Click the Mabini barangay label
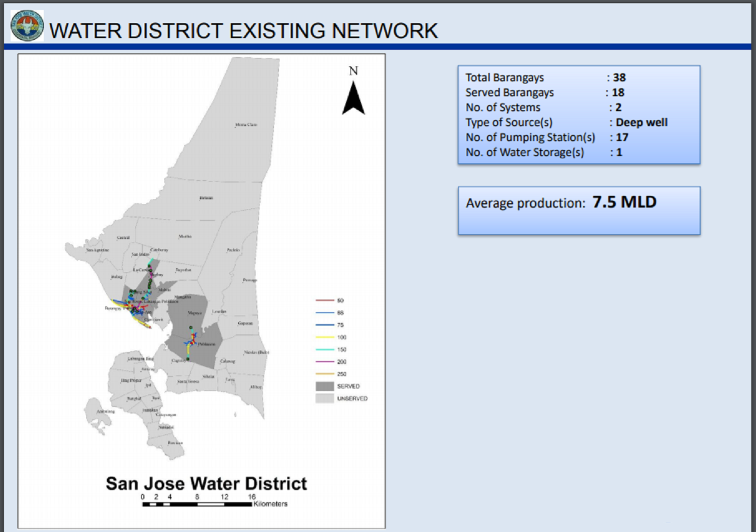Image resolution: width=756 pixels, height=532 pixels. point(164,290)
